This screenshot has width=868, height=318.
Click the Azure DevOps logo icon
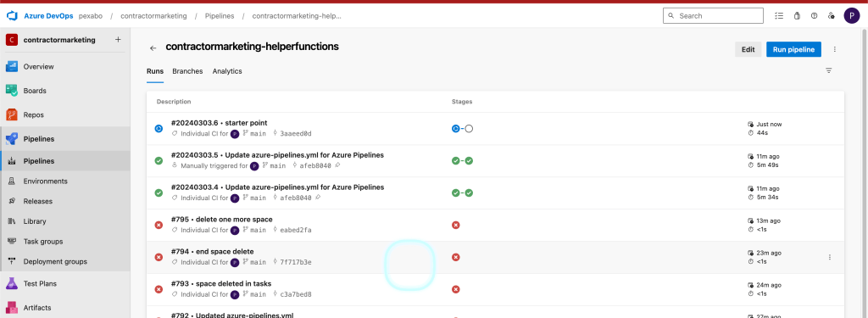coord(12,15)
